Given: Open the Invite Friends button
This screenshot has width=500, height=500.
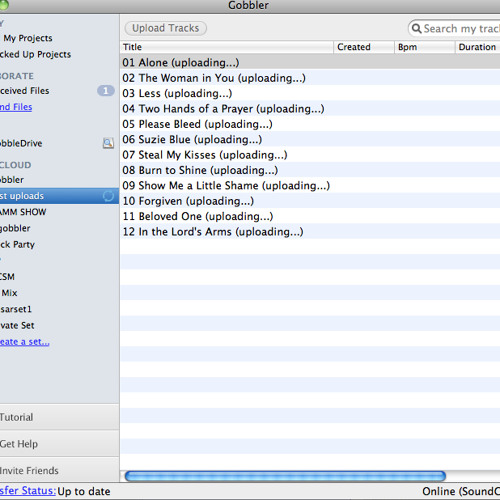Looking at the screenshot, I should coord(59,470).
